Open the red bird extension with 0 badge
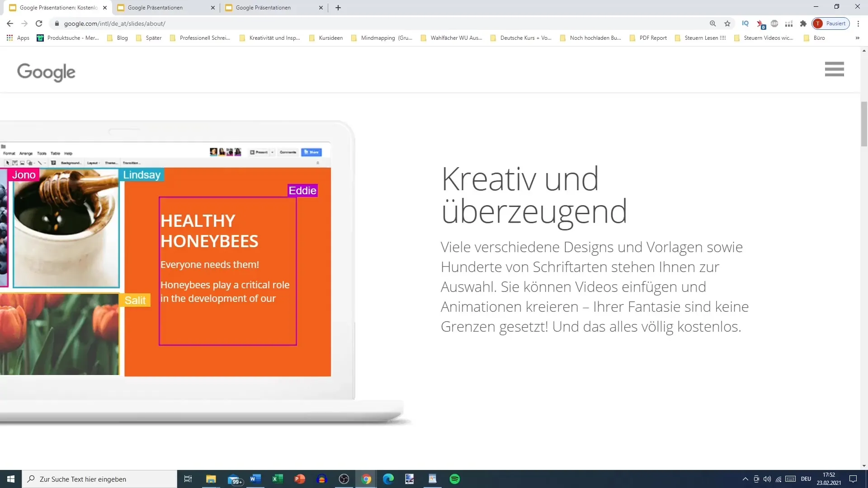Screen dimensions: 868x488 [760, 24]
